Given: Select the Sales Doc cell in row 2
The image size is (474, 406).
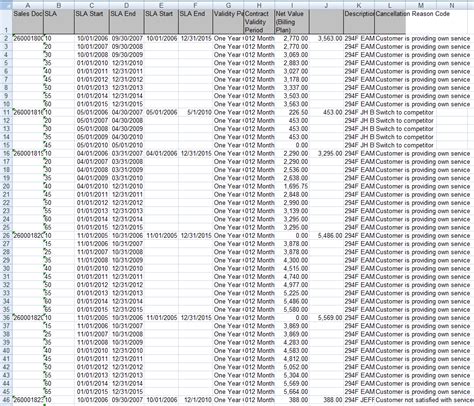Looking at the screenshot, I should [28, 38].
